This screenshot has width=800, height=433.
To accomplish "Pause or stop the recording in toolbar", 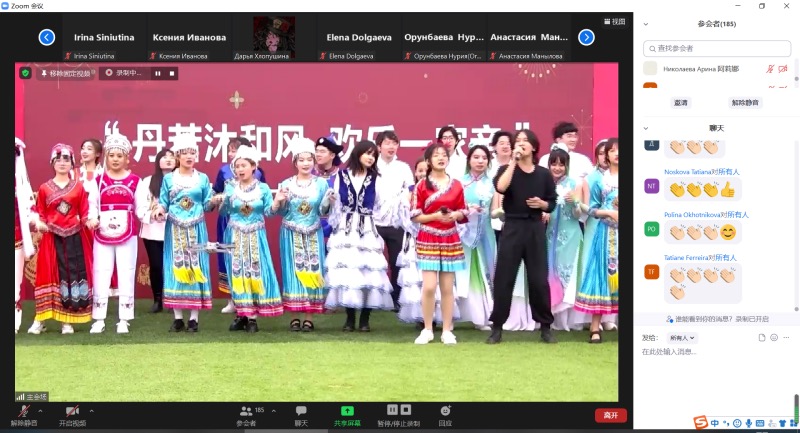I will [399, 411].
